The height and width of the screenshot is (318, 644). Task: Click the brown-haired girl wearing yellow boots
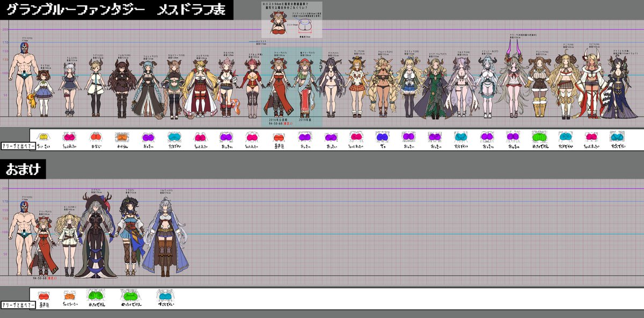click(x=540, y=88)
